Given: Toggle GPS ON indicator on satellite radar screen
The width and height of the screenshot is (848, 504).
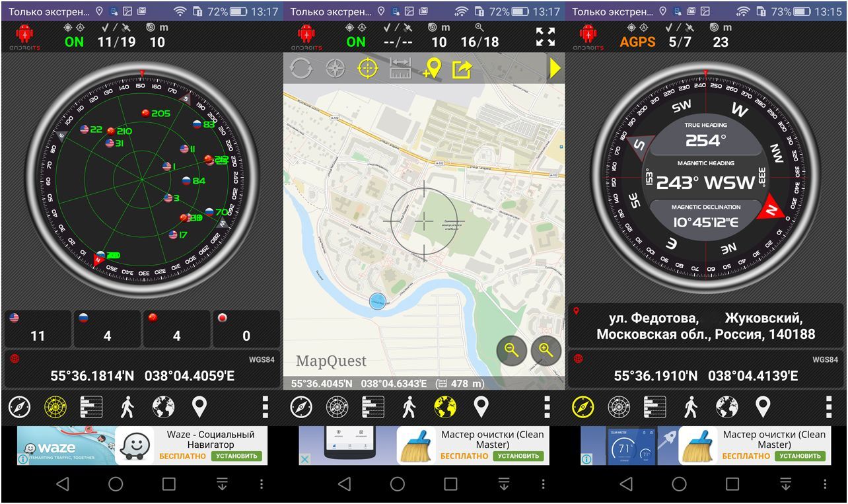Looking at the screenshot, I should pyautogui.click(x=74, y=42).
